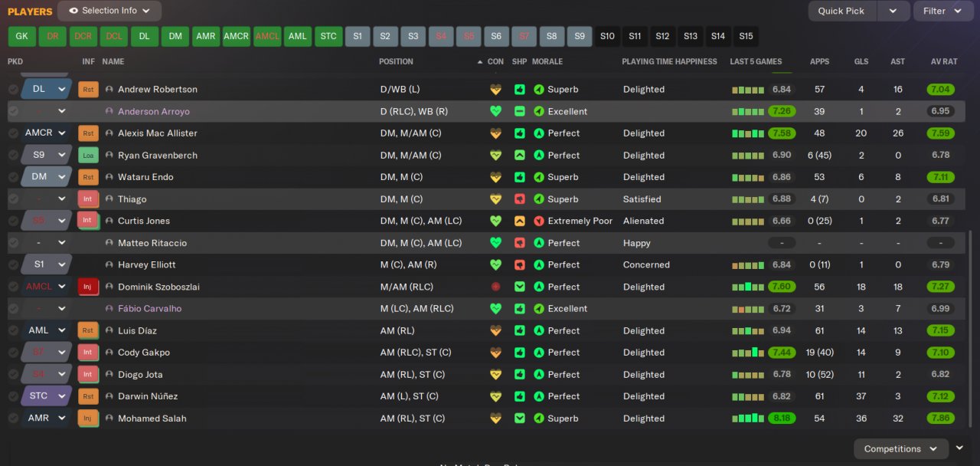Click Wataru Endo's Rst badge
Image resolution: width=980 pixels, height=466 pixels.
pyautogui.click(x=88, y=177)
